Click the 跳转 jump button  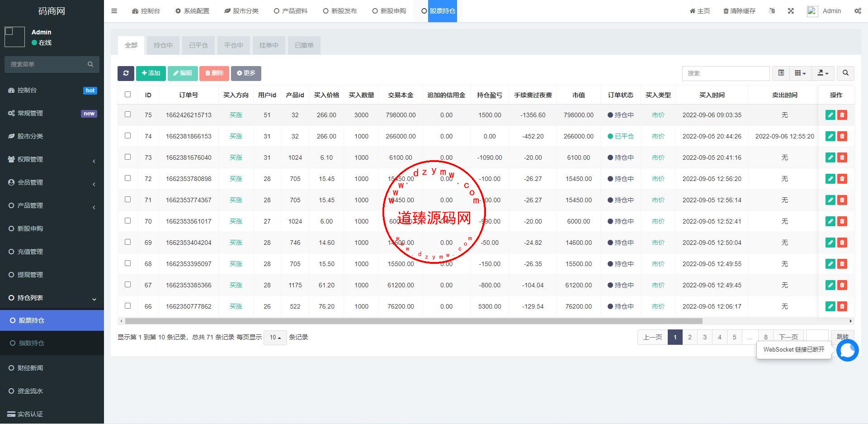pos(842,337)
